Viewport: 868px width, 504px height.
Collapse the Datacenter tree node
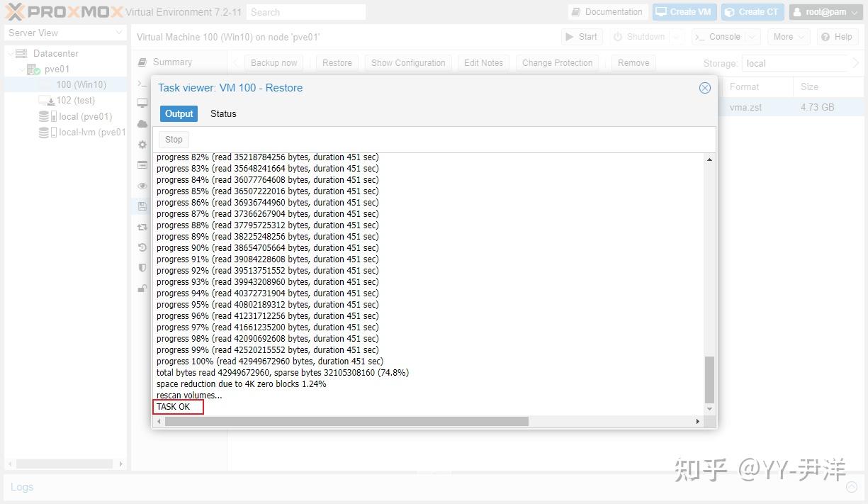(11, 53)
